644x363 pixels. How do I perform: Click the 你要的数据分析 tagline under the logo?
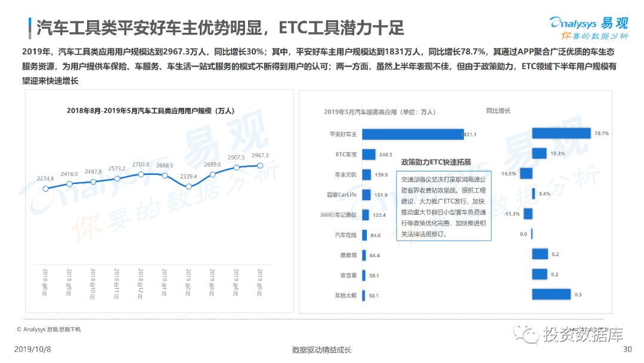click(x=595, y=36)
